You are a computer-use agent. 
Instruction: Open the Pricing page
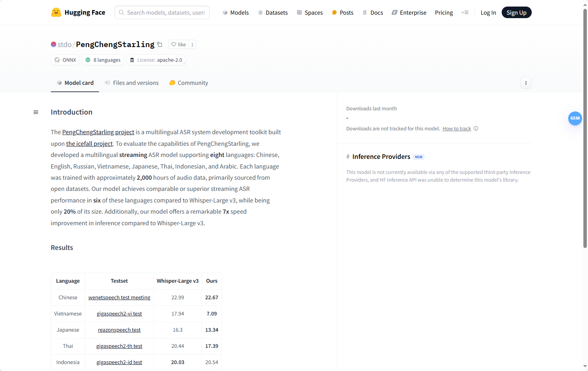[444, 13]
